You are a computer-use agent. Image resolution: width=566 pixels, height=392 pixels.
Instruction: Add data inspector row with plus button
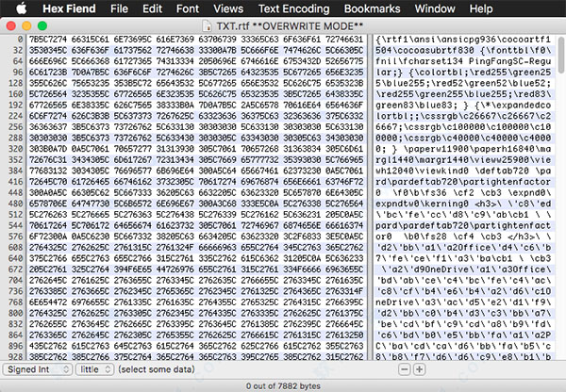point(419,369)
